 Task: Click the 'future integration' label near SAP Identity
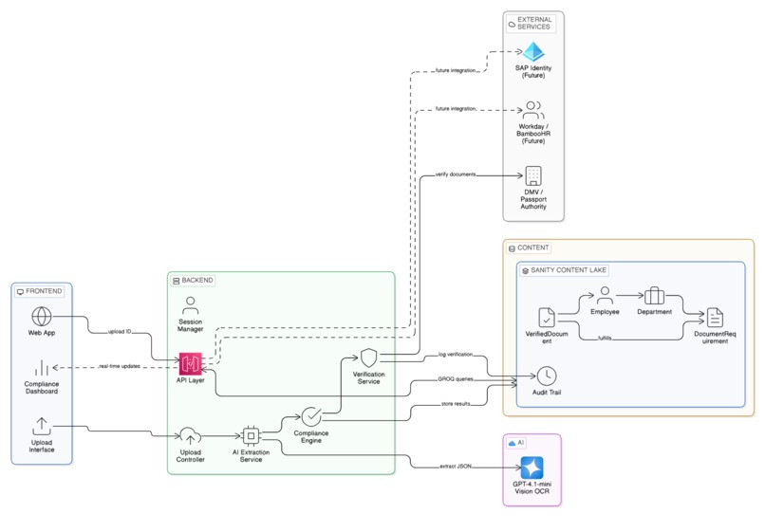[456, 70]
